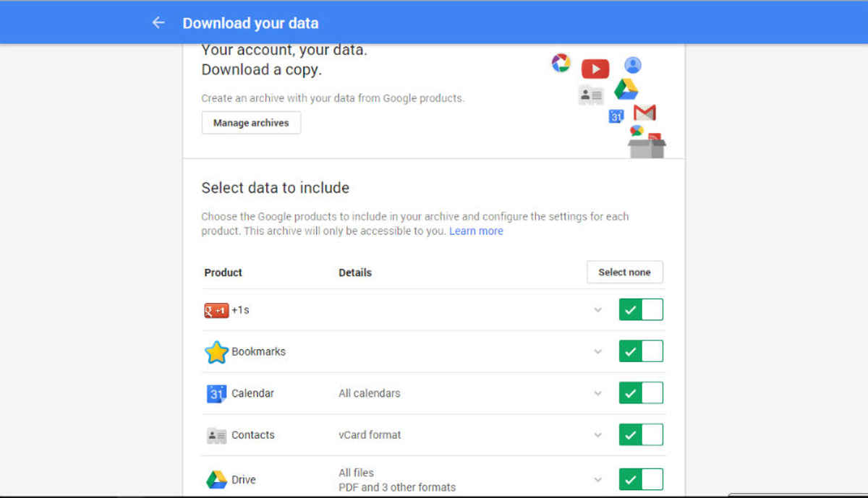Expand the +1s details chevron

(597, 310)
